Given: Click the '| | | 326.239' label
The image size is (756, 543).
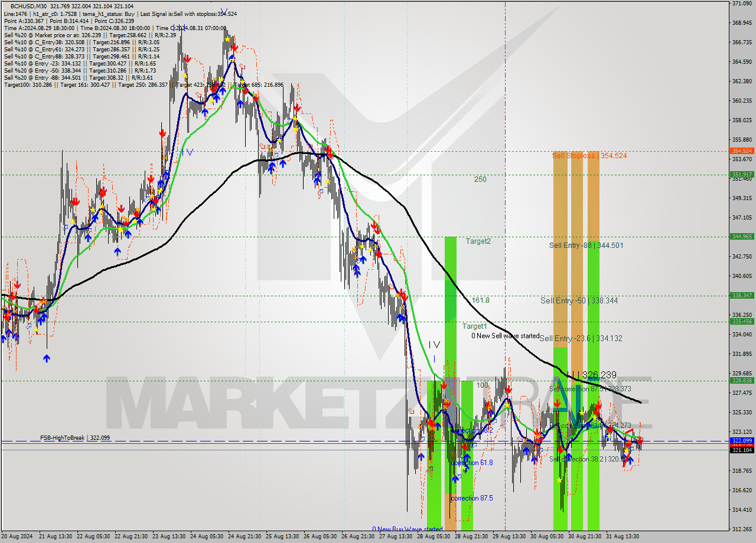Looking at the screenshot, I should click(592, 375).
